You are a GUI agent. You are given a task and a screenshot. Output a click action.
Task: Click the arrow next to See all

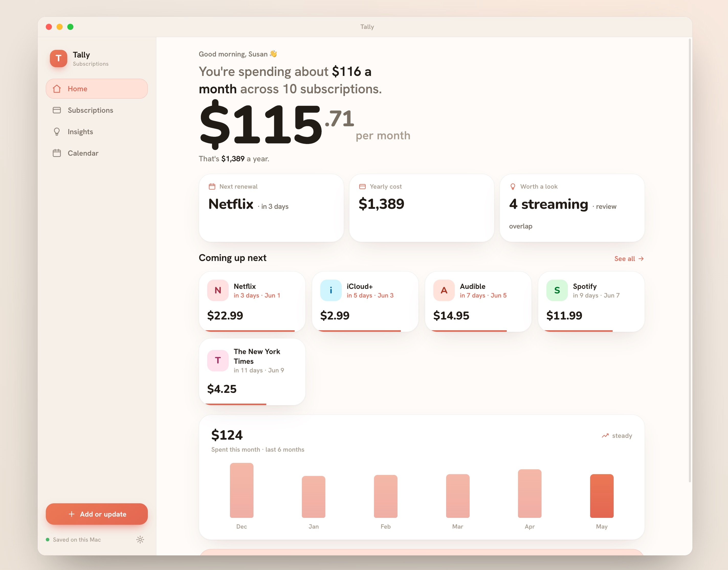(641, 259)
